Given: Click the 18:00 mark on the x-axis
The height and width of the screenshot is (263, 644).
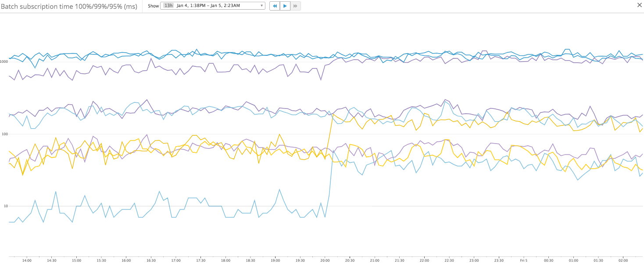Looking at the screenshot, I should pos(225,260).
